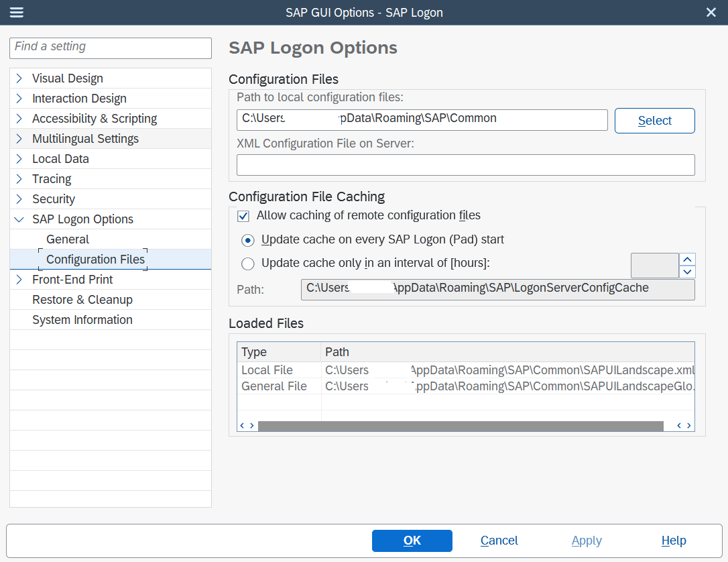The width and height of the screenshot is (728, 562).
Task: Select General under SAP Logon Options
Action: click(68, 239)
